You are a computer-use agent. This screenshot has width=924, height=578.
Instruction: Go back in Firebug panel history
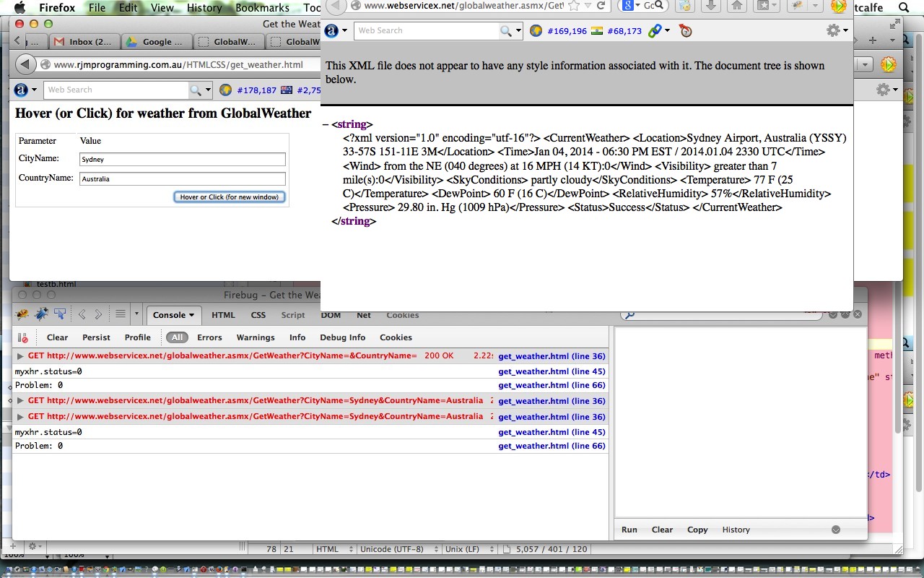82,314
